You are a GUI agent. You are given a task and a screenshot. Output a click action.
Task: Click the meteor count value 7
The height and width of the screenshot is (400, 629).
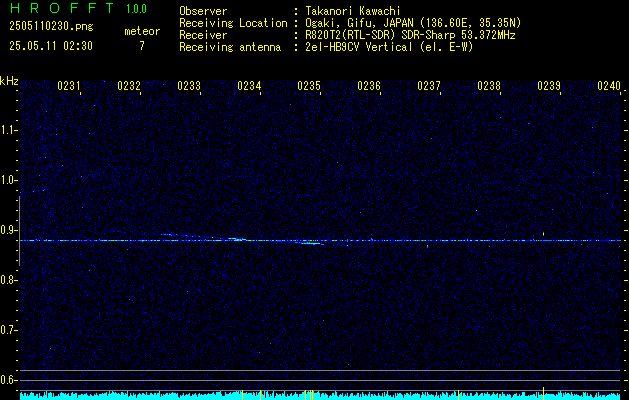coord(142,46)
